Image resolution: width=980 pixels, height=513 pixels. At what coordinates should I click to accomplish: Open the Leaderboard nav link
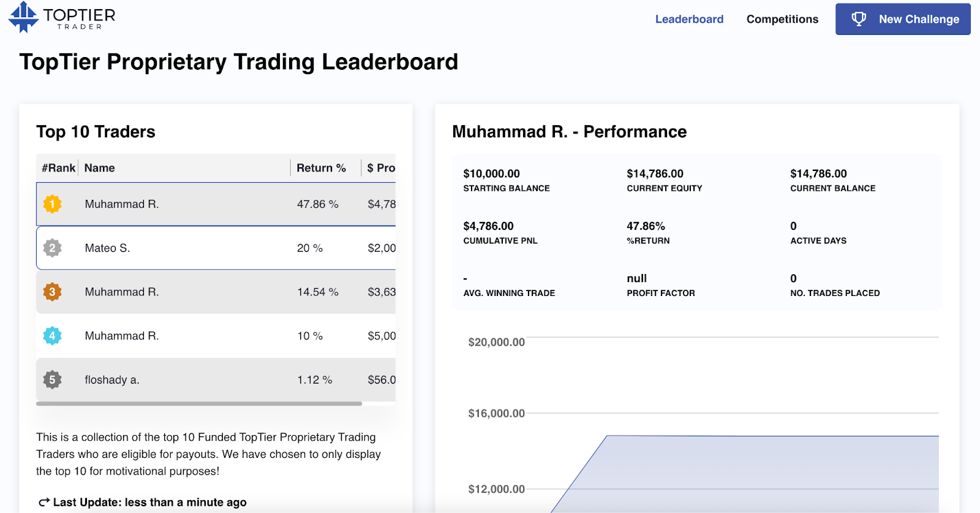(x=689, y=19)
